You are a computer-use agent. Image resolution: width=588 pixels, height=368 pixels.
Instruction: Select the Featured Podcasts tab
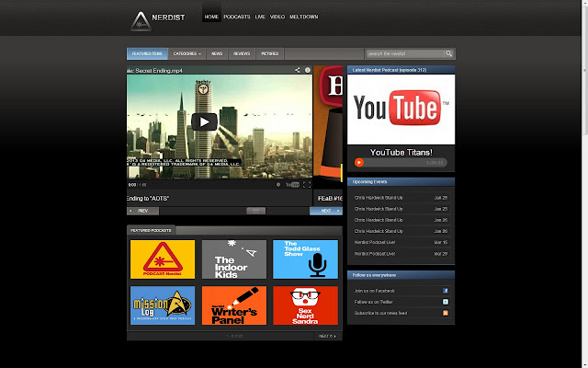151,230
